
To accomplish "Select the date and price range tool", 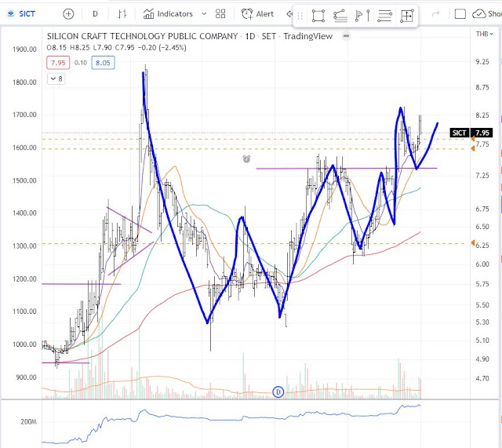I will pos(406,16).
